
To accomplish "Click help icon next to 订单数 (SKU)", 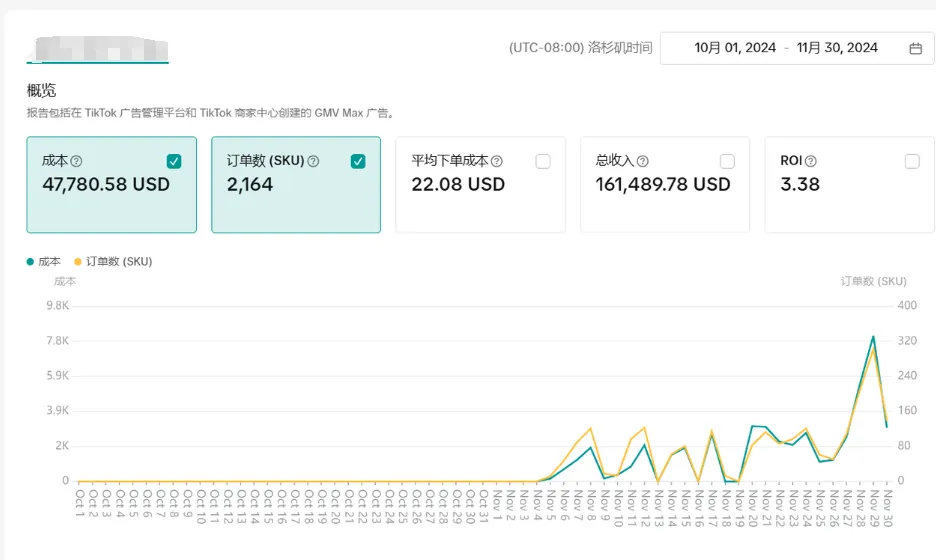I will (313, 161).
